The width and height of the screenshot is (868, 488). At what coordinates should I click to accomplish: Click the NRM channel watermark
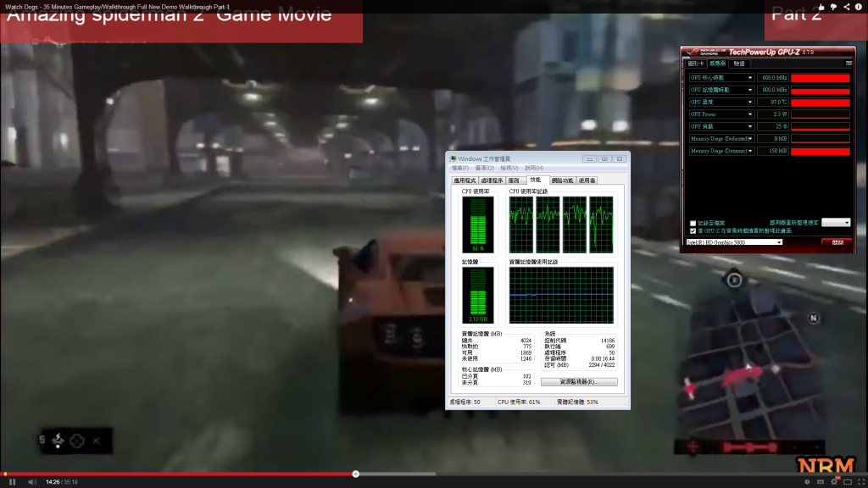[826, 465]
